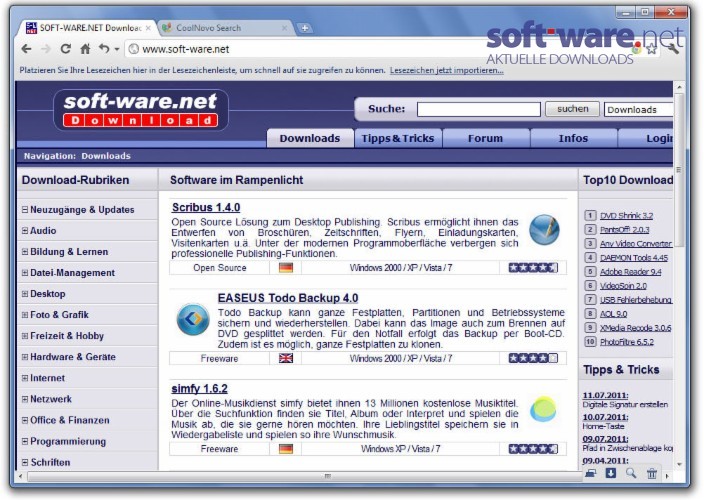Open PhotoFiltre 6.5.2 in Top10

[x=627, y=342]
